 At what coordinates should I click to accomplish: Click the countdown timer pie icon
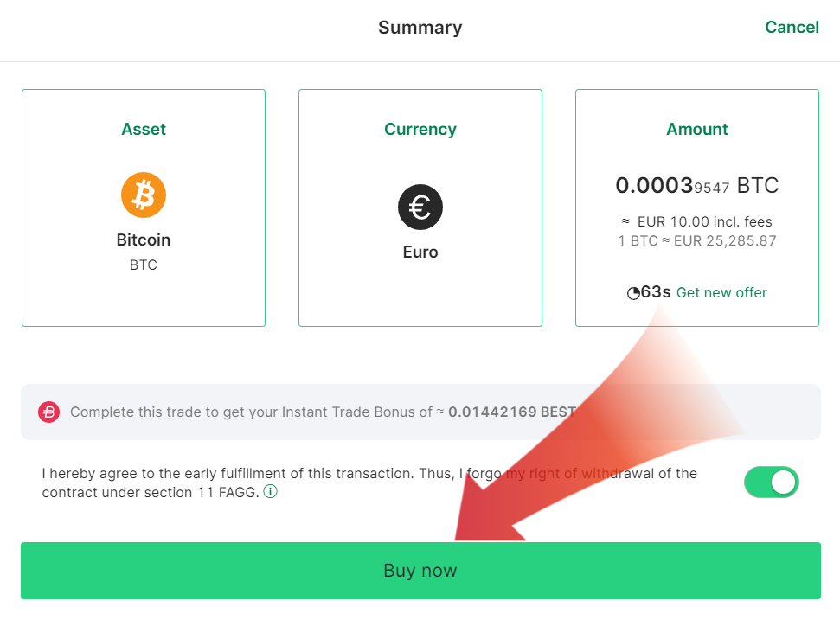point(633,293)
